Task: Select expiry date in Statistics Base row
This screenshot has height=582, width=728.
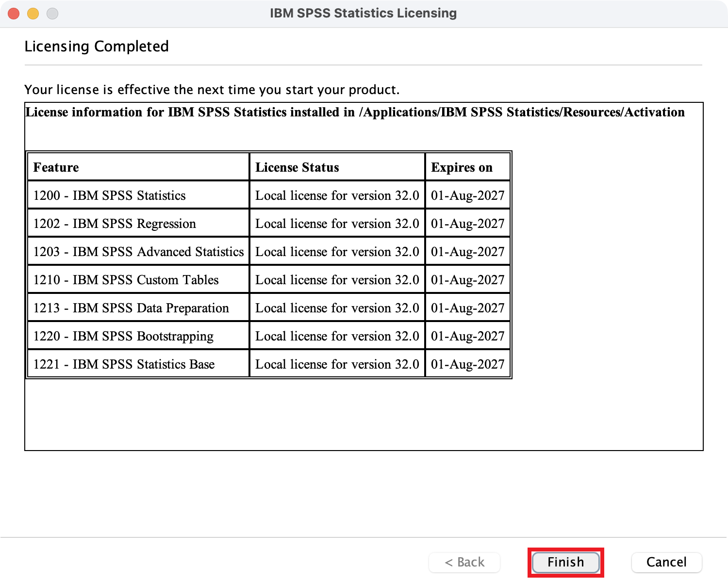Action: pyautogui.click(x=468, y=364)
